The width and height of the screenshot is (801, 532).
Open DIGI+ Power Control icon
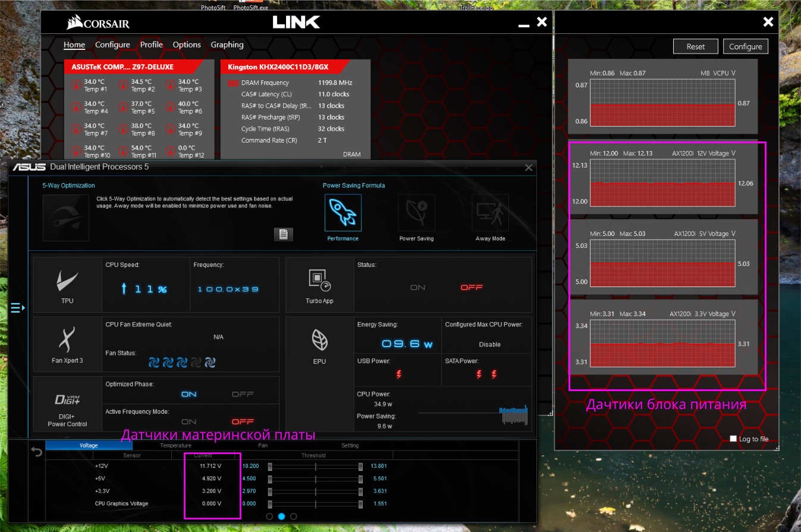(x=67, y=399)
